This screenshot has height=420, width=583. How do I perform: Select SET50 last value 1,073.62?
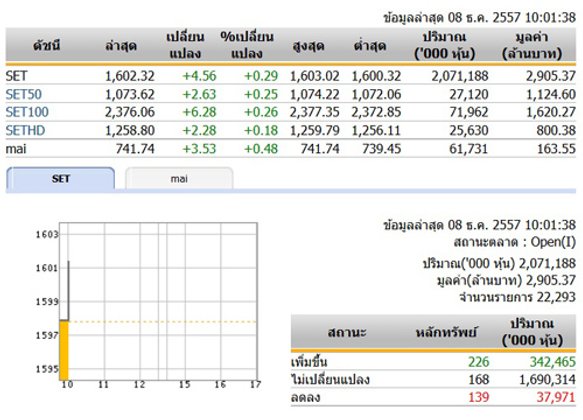click(x=130, y=94)
